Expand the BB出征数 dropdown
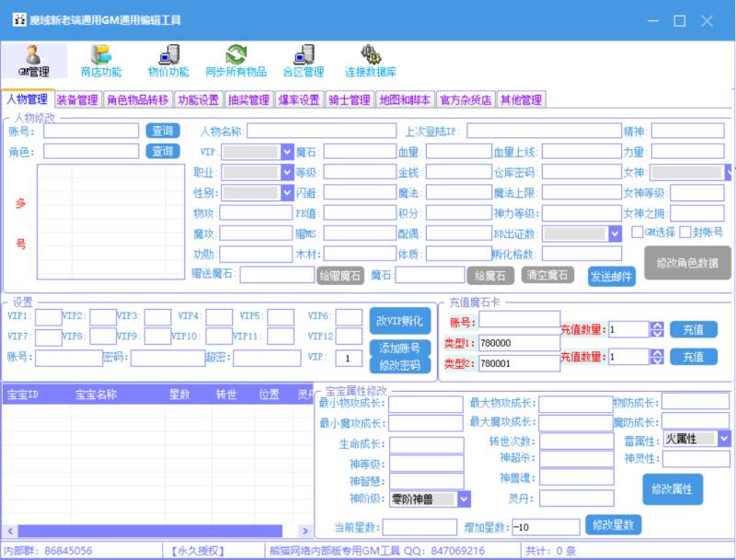The width and height of the screenshot is (736, 560). [x=615, y=234]
